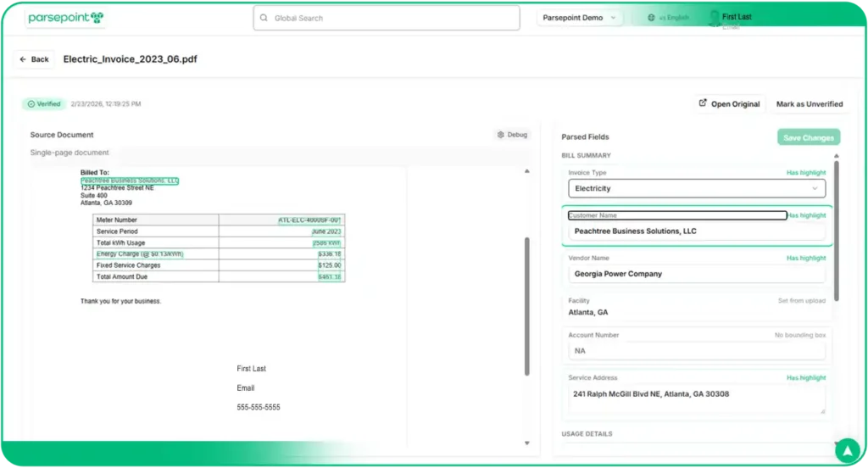Expand the Invoice Type dropdown
Viewport: 868px width, 468px height.
pos(696,188)
